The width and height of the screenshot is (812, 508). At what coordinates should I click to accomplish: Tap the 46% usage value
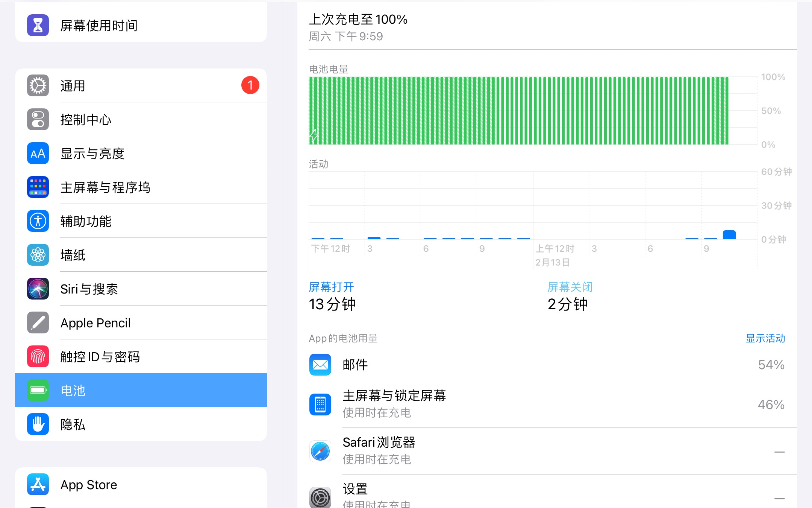tap(771, 405)
